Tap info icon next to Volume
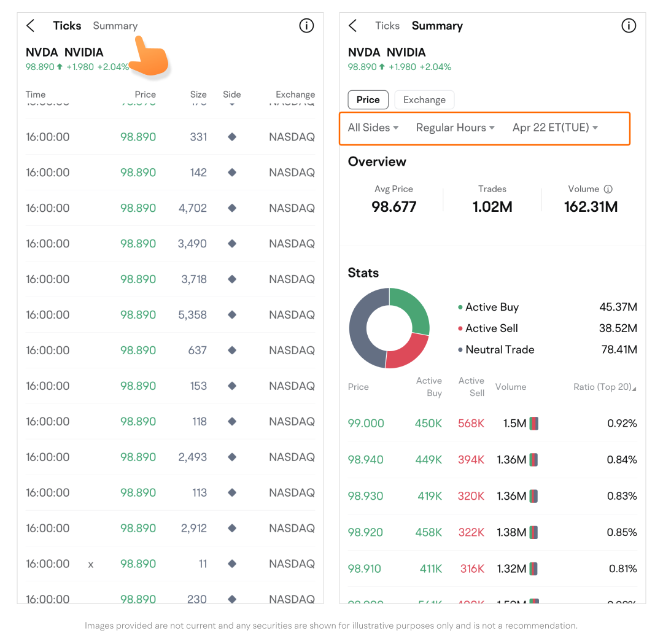 [608, 189]
